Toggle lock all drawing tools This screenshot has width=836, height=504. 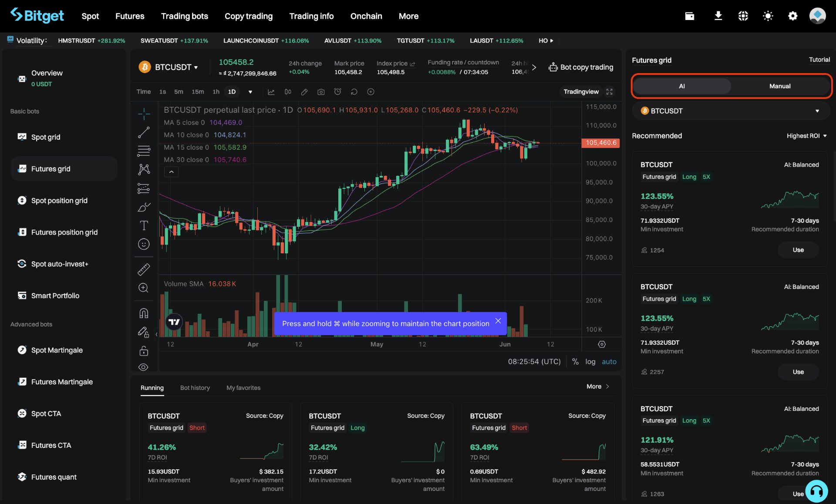144,351
